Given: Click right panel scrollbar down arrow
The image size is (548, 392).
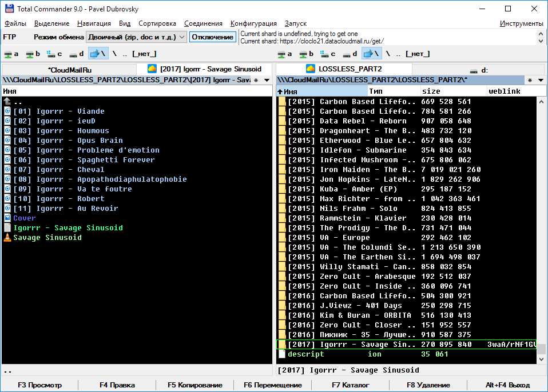Looking at the screenshot, I should [x=541, y=359].
